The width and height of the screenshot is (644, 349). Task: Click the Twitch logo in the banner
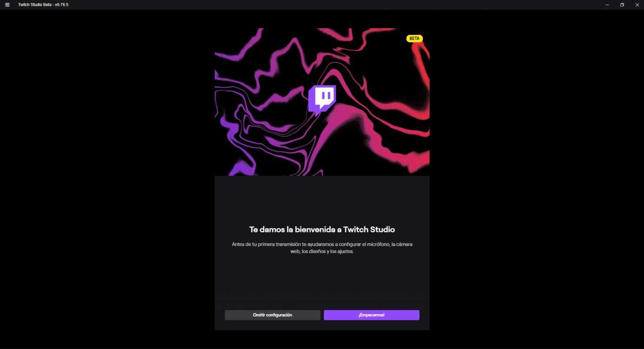tap(322, 100)
